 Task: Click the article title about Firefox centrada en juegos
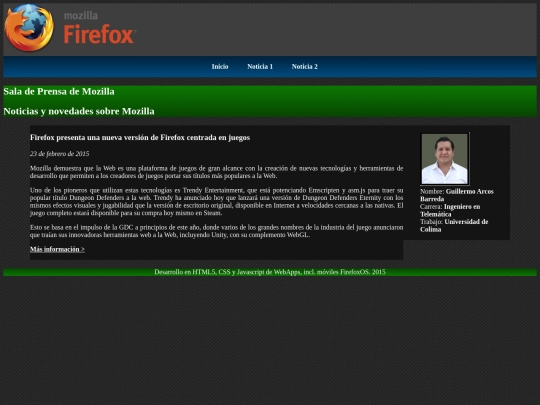click(x=140, y=137)
